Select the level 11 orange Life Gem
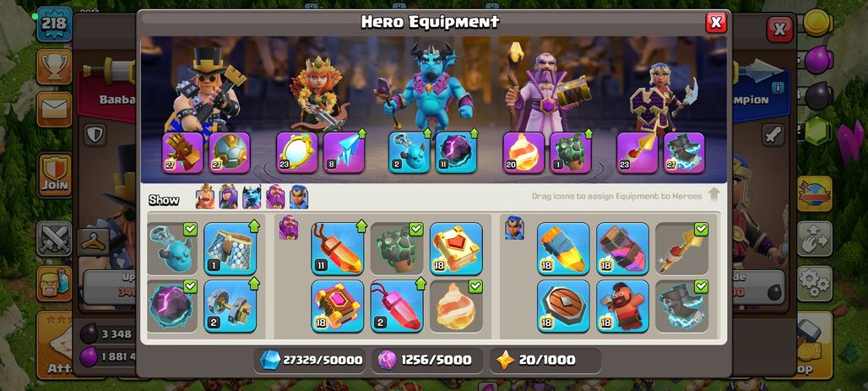The image size is (868, 391). coord(338,248)
